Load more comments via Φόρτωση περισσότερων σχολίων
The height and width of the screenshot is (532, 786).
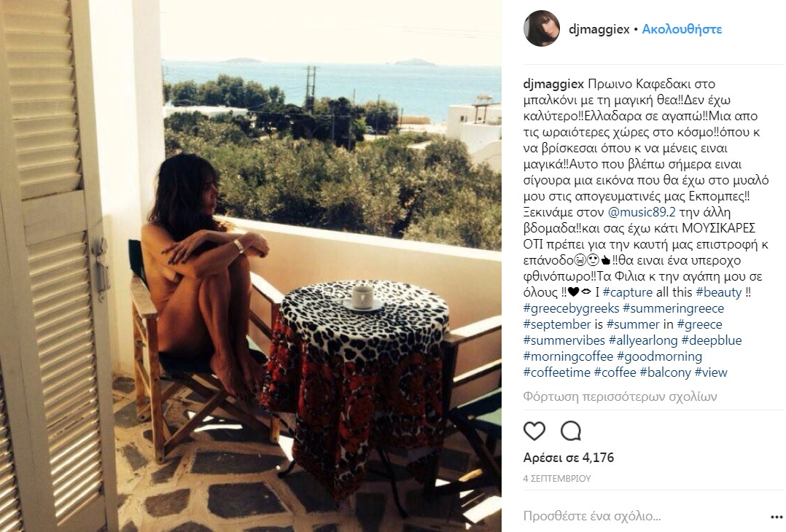(620, 396)
